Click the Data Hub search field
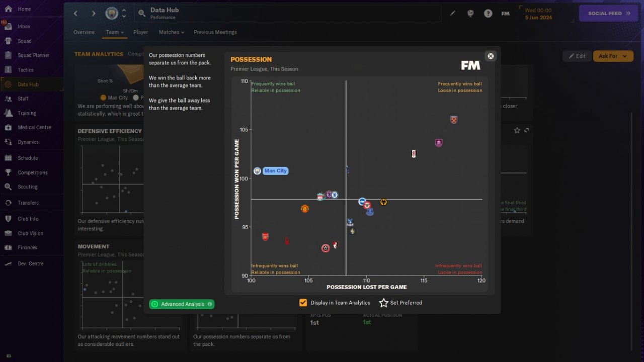 pos(289,14)
